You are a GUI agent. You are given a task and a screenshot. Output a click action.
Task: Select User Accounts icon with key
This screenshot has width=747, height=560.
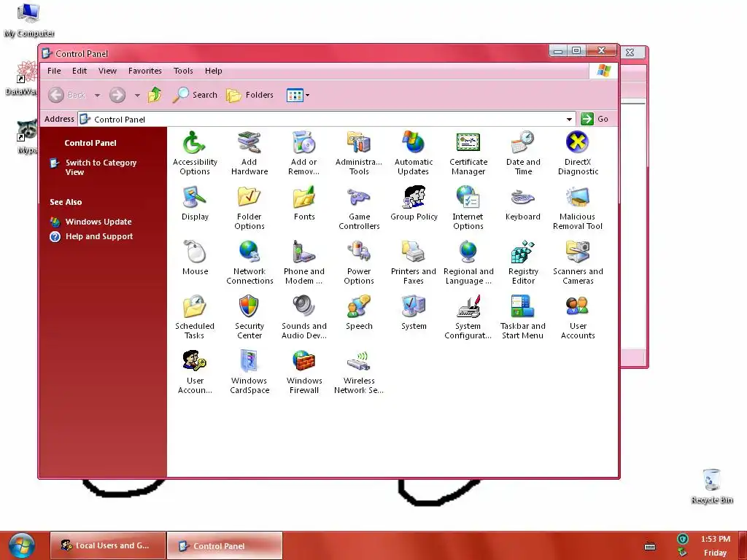click(195, 372)
